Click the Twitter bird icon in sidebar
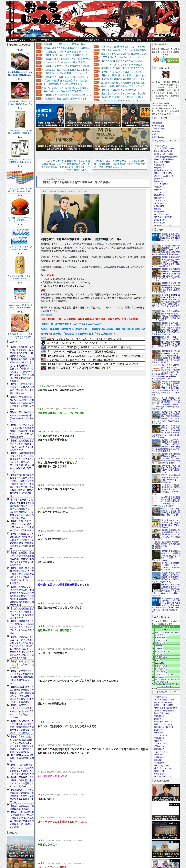The height and width of the screenshot is (868, 186). [x=163, y=60]
